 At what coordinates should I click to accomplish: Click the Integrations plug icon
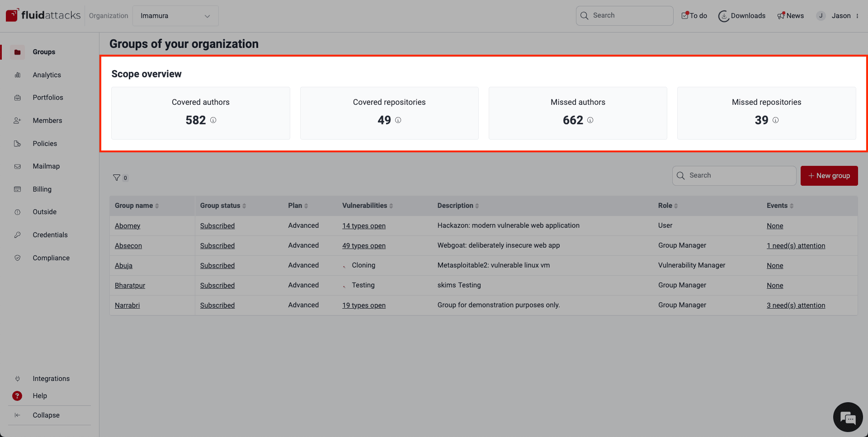click(18, 379)
